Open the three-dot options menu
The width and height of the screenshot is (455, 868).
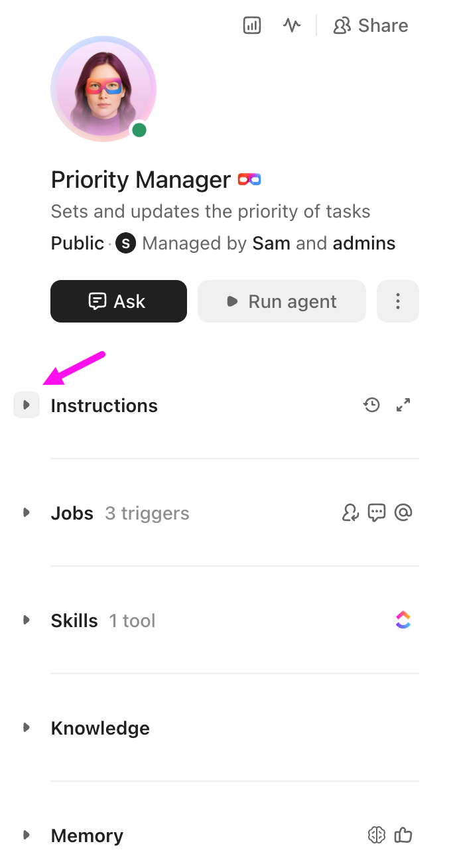397,301
